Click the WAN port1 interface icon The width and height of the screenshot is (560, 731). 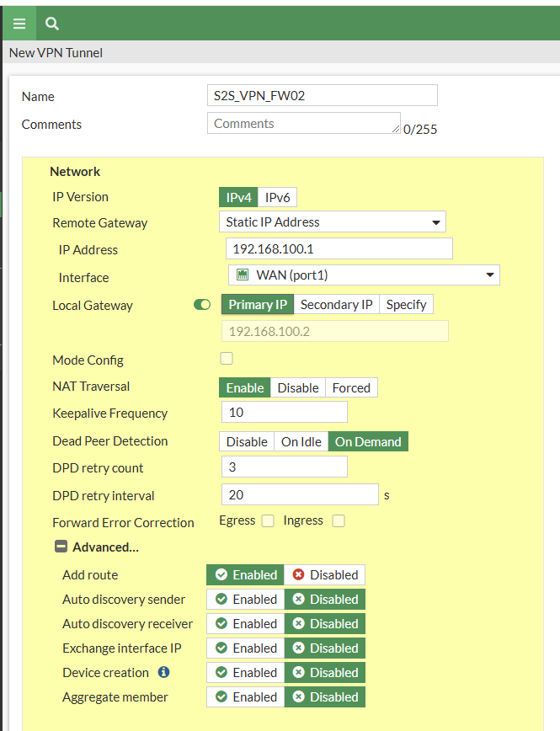pos(243,275)
